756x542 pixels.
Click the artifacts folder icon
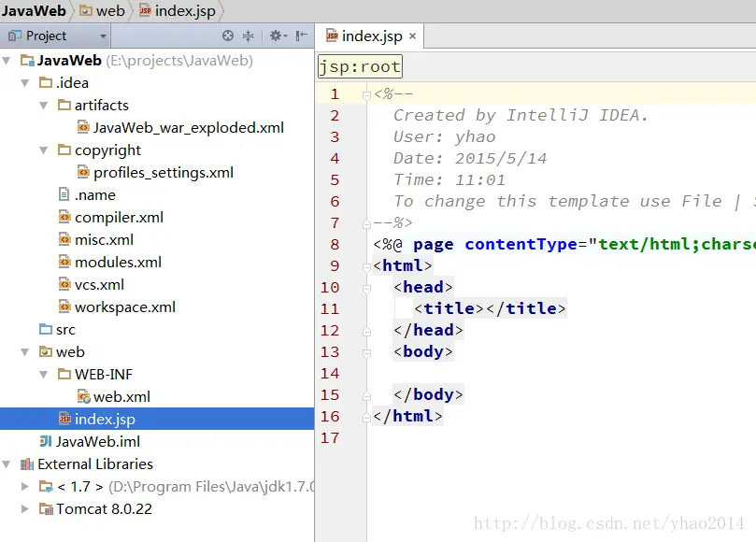[64, 105]
